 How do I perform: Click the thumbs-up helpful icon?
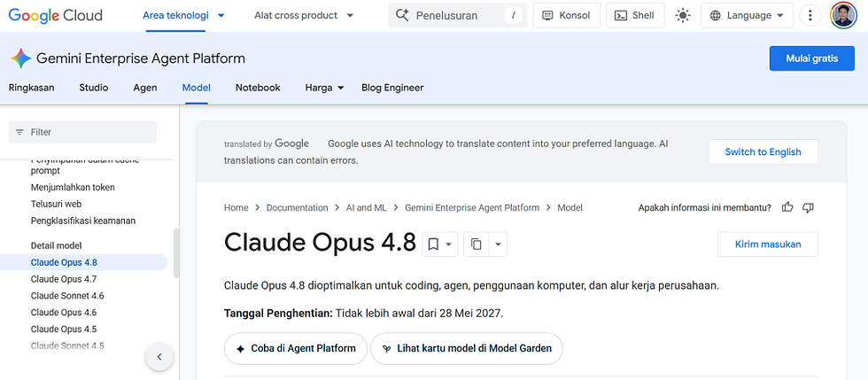787,208
